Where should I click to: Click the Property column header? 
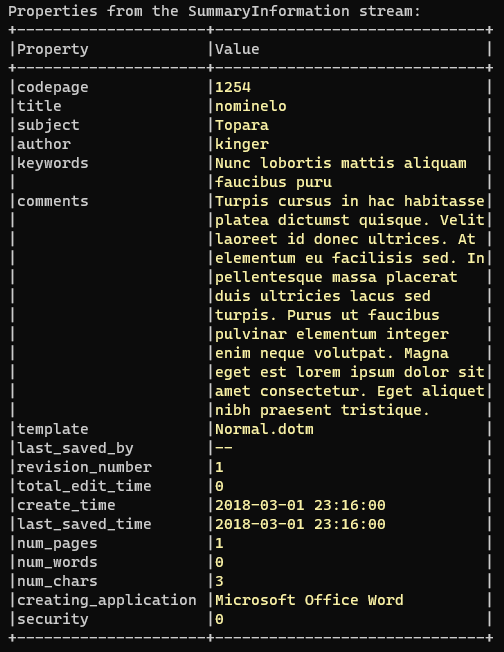[x=53, y=49]
